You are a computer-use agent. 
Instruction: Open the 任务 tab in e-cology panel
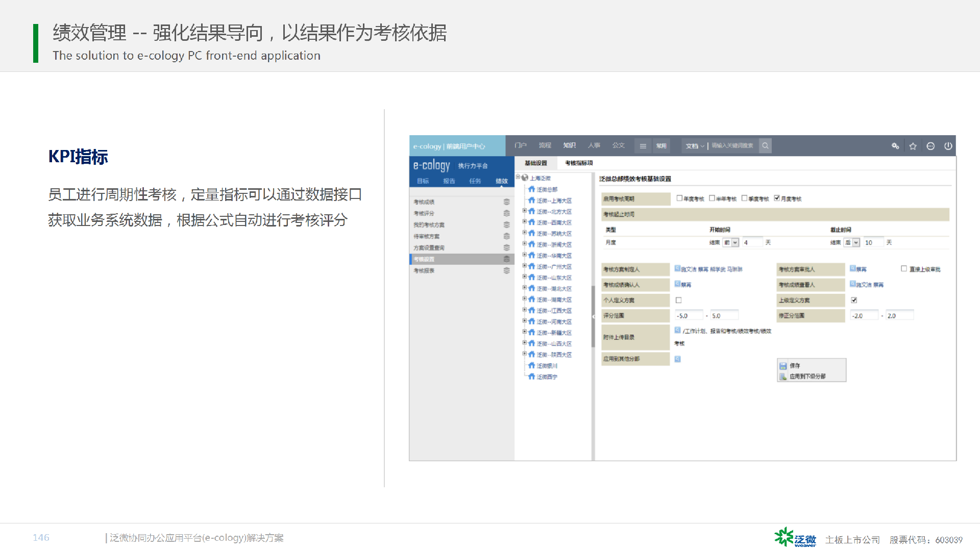475,181
